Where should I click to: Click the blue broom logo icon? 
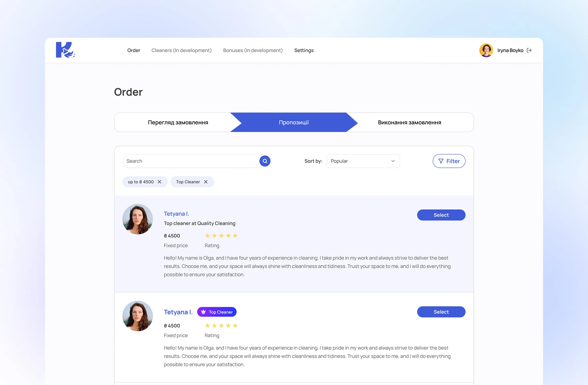(66, 50)
